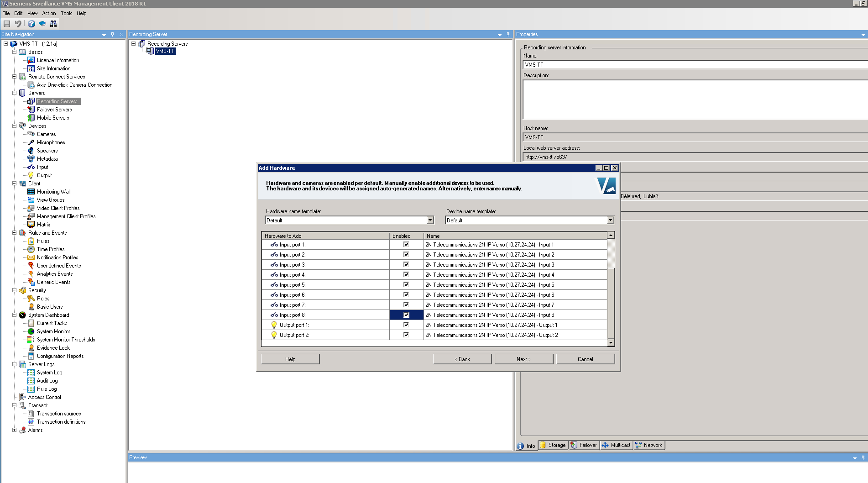868x483 pixels.
Task: Click the Evidence Lock icon
Action: (x=31, y=348)
